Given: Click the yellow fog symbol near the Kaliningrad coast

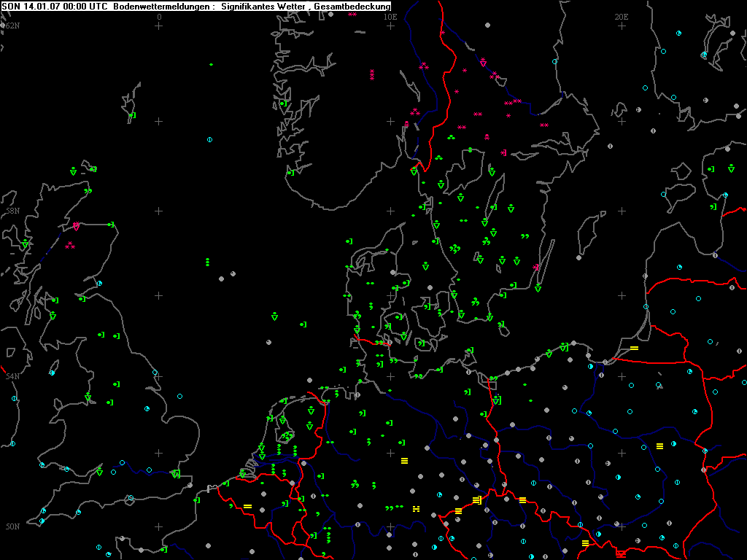Looking at the screenshot, I should click(634, 348).
